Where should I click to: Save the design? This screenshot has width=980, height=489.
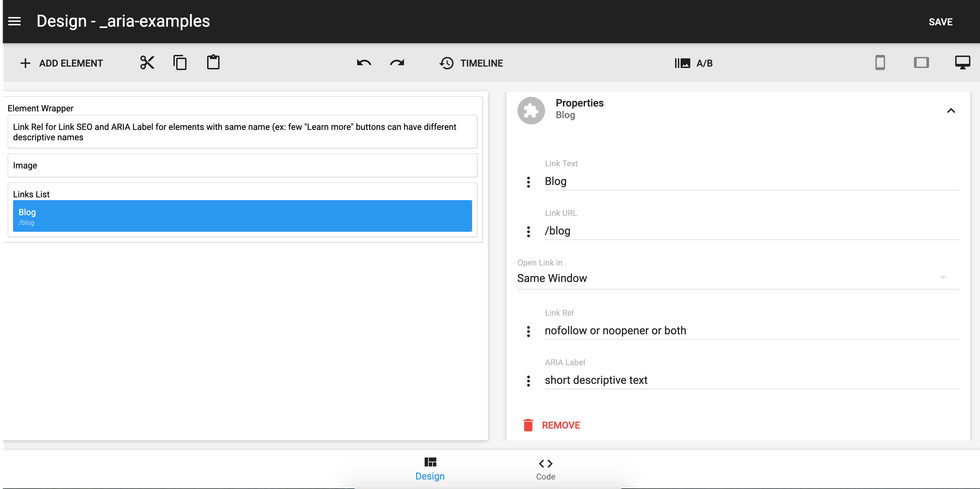(x=940, y=22)
